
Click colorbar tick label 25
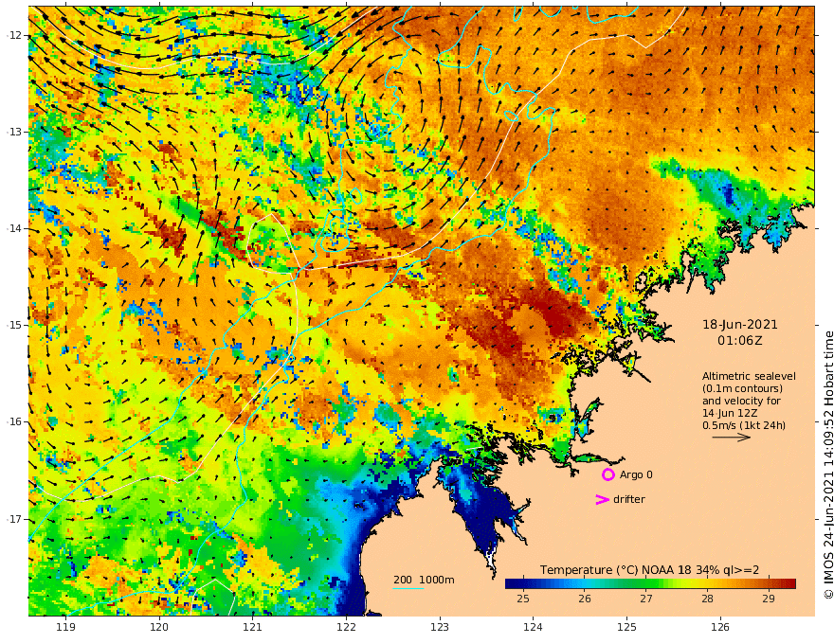point(523,599)
